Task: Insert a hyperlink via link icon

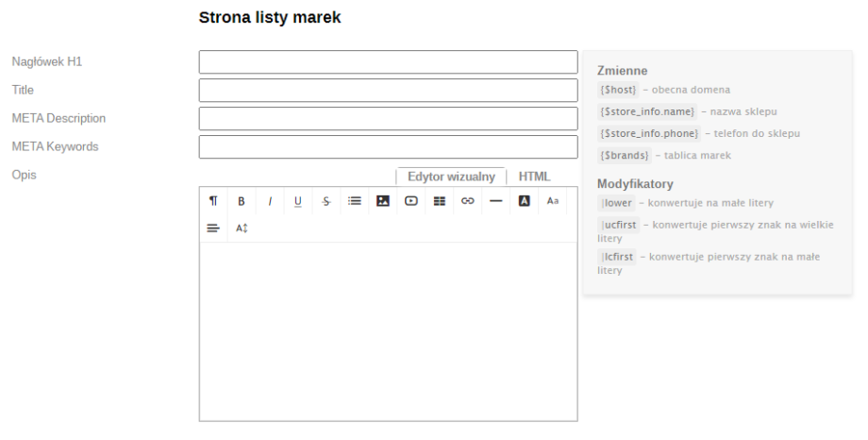Action: [468, 201]
